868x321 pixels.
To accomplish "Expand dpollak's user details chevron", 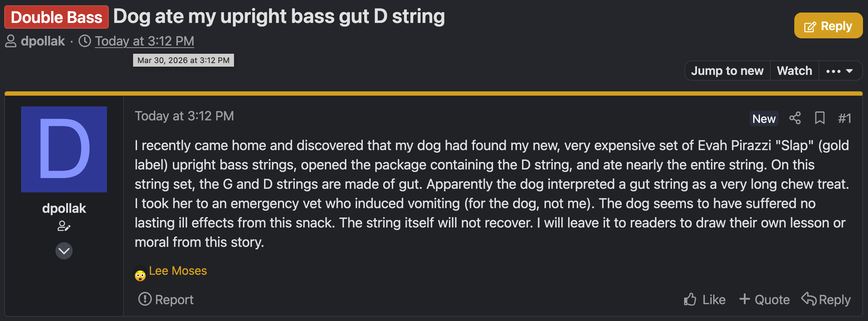I will pos(64,251).
